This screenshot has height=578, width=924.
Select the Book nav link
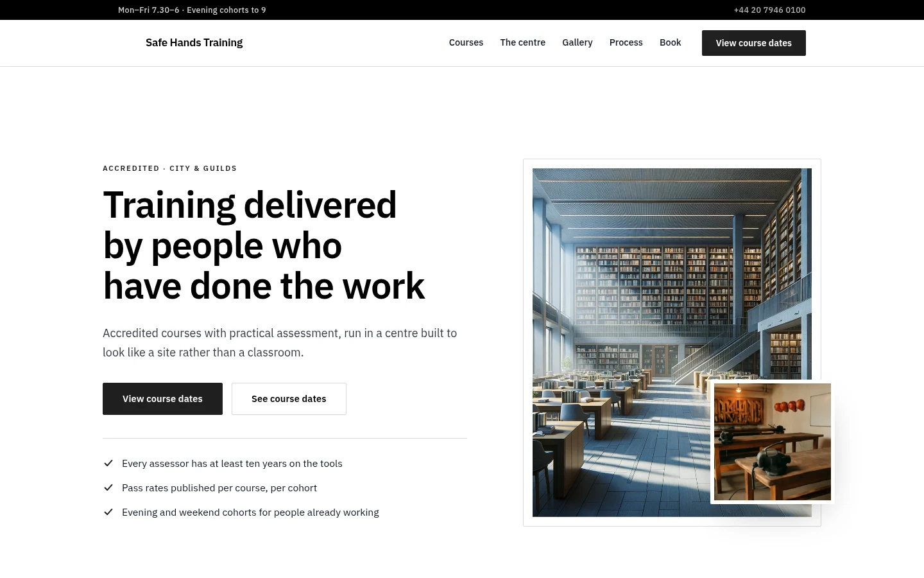(670, 42)
